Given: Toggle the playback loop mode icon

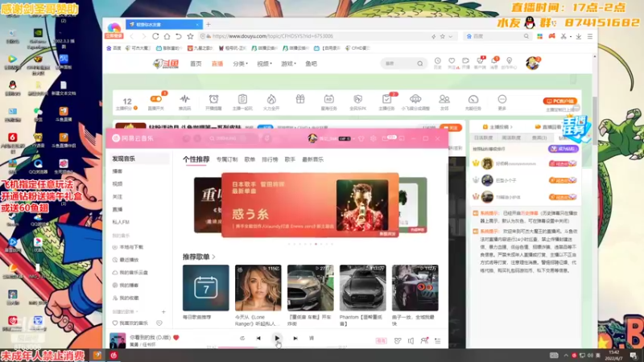Looking at the screenshot, I should (242, 338).
